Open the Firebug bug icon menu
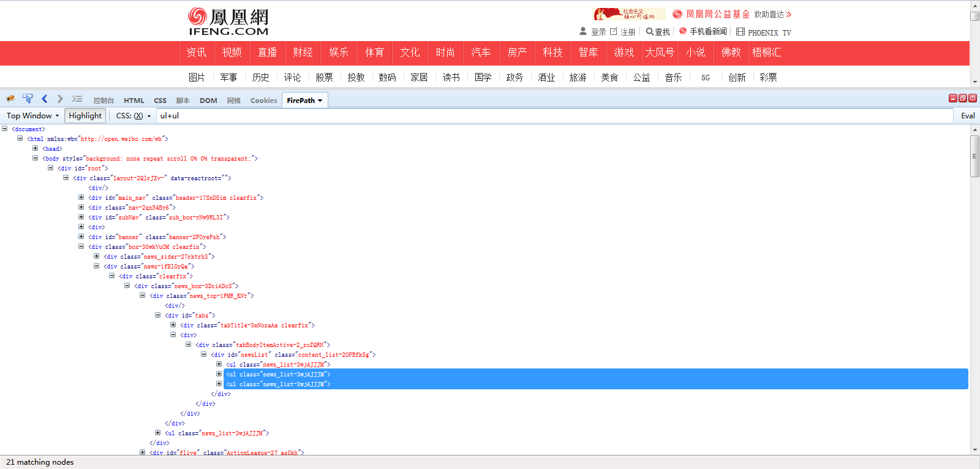 coord(10,99)
